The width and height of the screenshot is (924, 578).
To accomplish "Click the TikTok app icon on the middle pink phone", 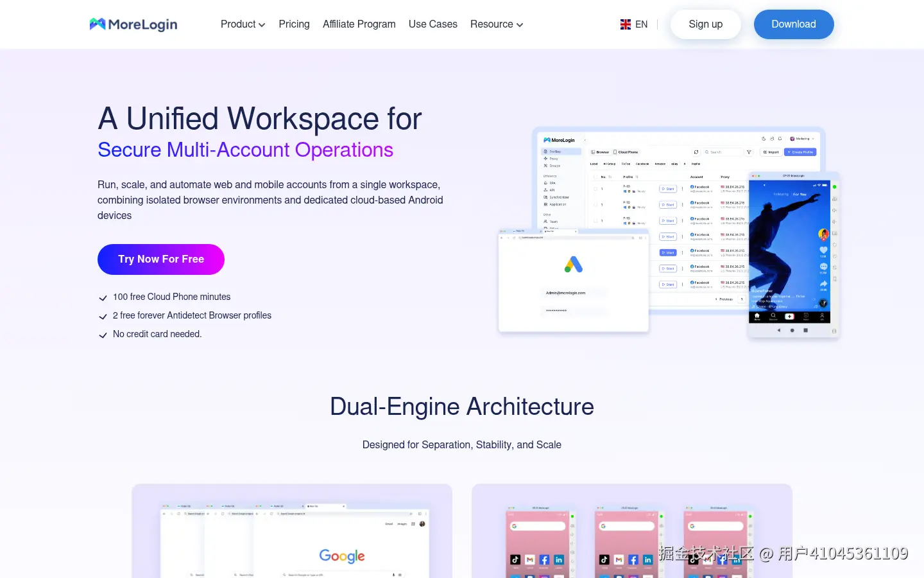I will coord(604,559).
